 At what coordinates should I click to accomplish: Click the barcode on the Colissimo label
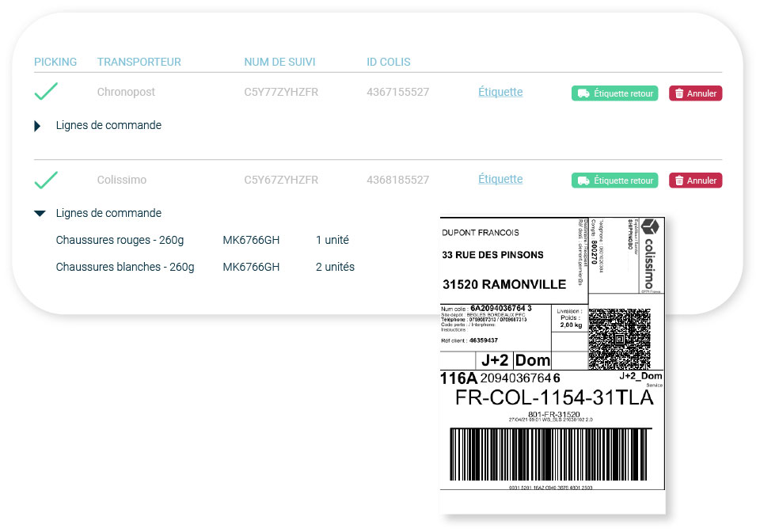coord(551,454)
